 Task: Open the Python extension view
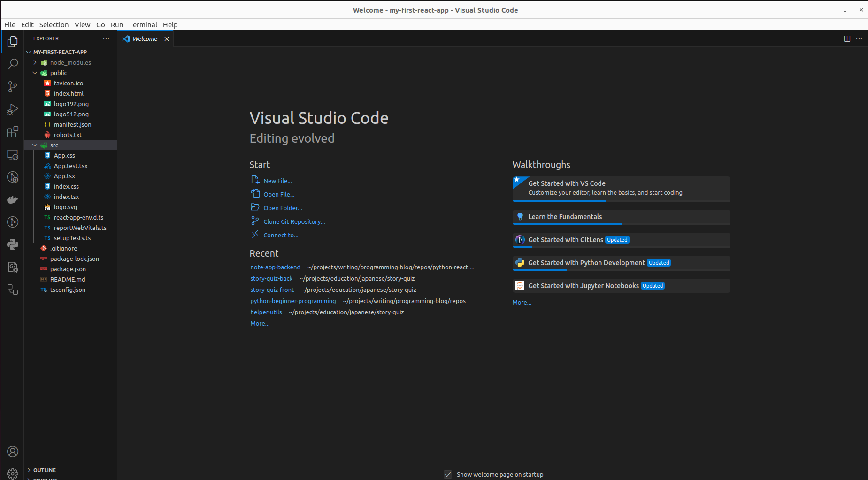[x=13, y=244]
